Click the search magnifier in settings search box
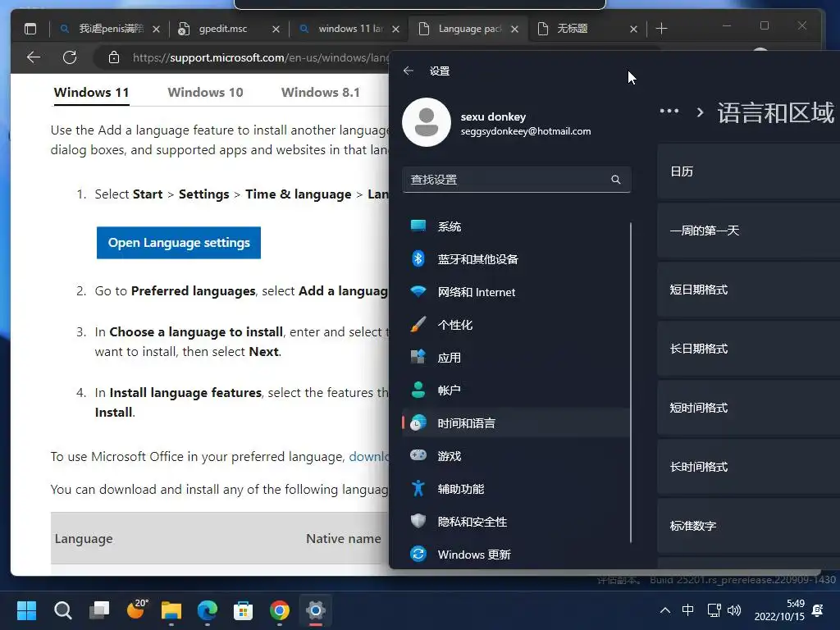Screen dimensions: 840x630 coord(615,180)
